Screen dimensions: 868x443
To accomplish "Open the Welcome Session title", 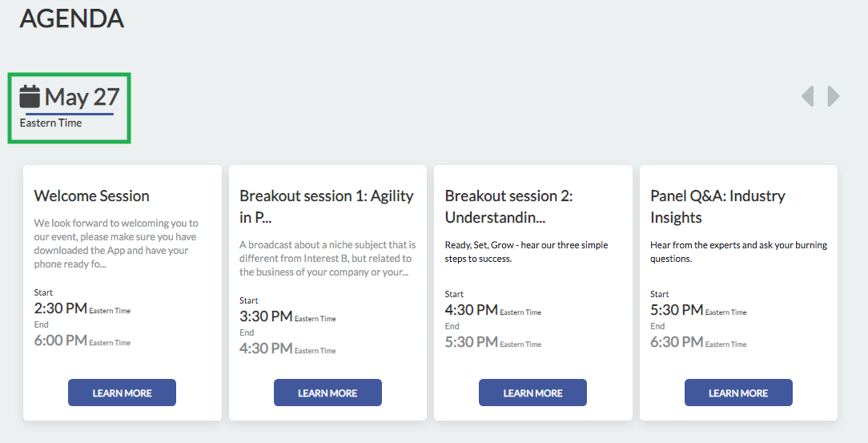I will [92, 196].
